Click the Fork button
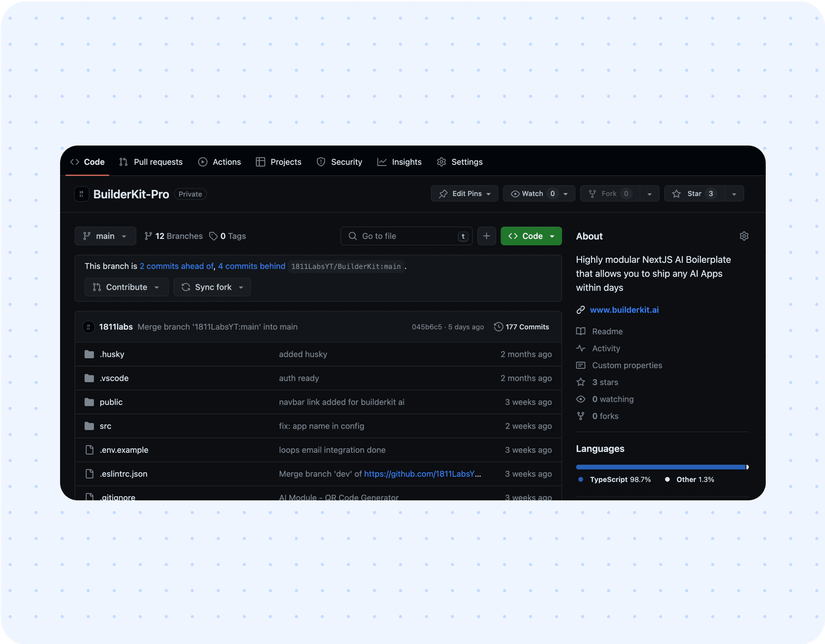 pyautogui.click(x=610, y=194)
